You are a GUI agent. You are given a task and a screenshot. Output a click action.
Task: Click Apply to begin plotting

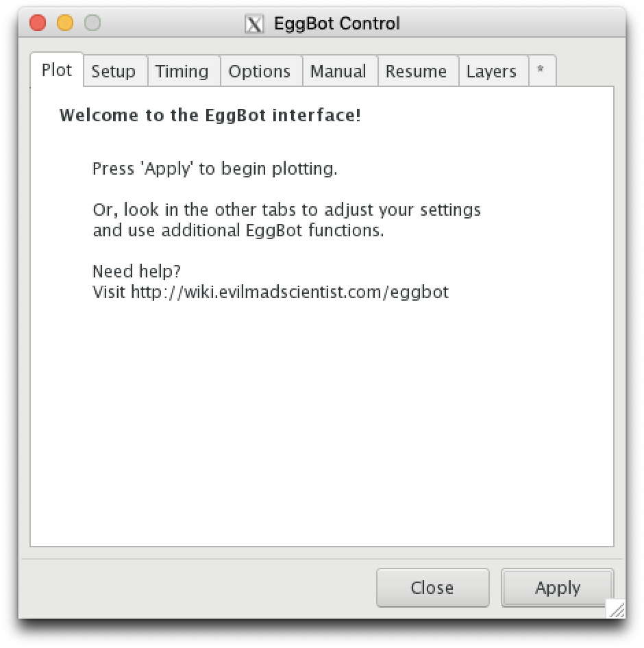pyautogui.click(x=558, y=587)
